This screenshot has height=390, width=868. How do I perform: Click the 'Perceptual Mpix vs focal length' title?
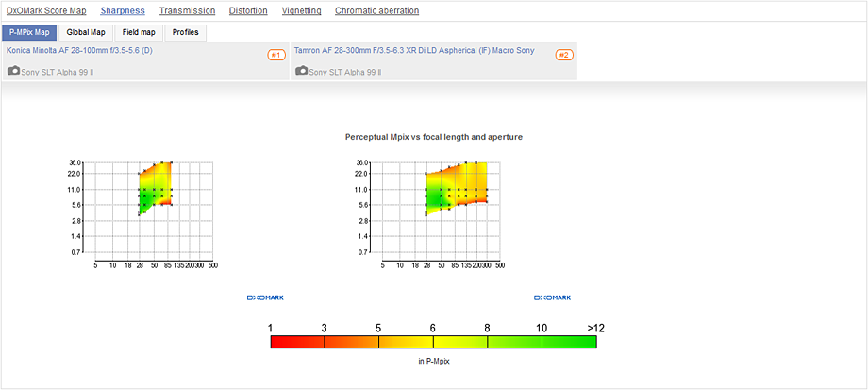[433, 137]
